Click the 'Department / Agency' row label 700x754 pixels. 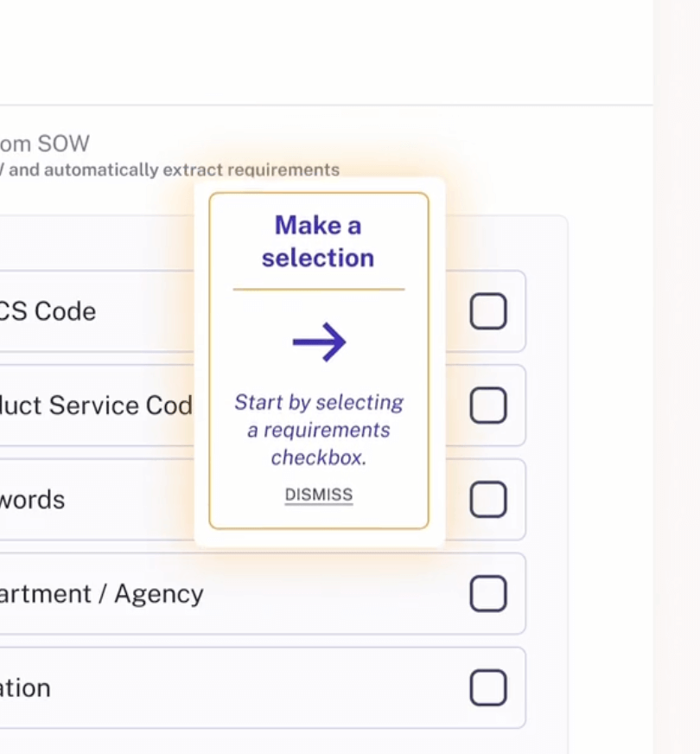point(102,594)
